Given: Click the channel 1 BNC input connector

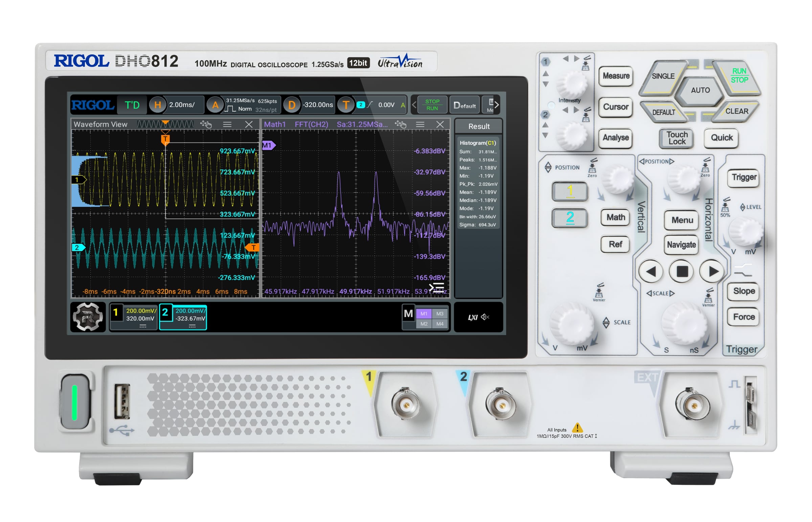Looking at the screenshot, I should point(406,404).
